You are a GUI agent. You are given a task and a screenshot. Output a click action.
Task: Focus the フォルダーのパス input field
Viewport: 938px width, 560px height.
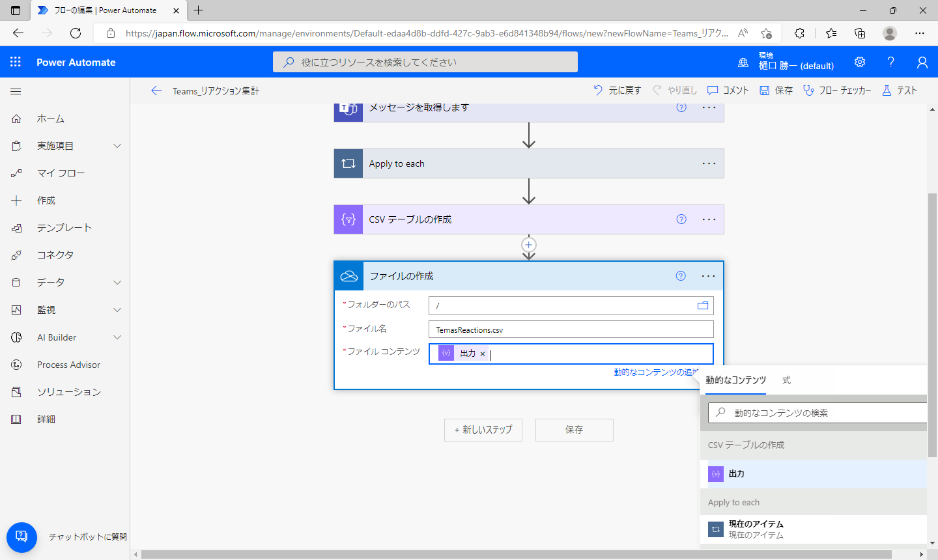562,305
